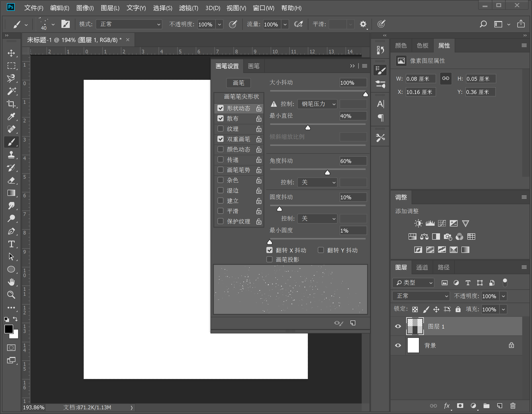Select the Eraser tool
The width and height of the screenshot is (532, 414).
click(11, 181)
